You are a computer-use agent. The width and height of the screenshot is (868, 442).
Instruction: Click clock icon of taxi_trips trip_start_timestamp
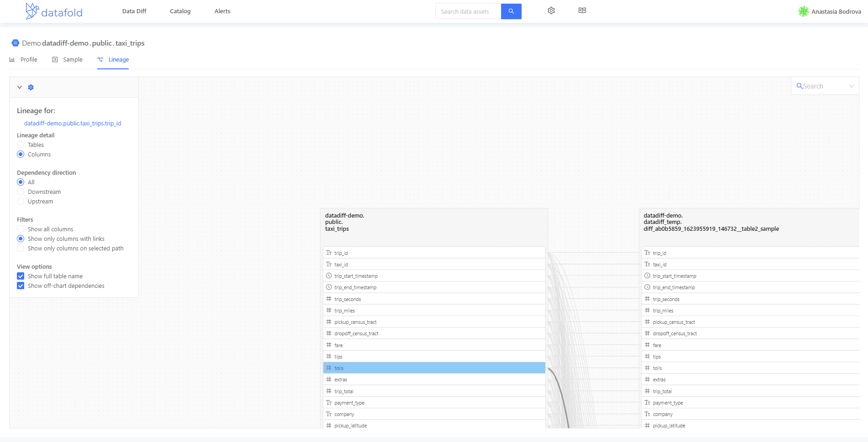pyautogui.click(x=329, y=276)
